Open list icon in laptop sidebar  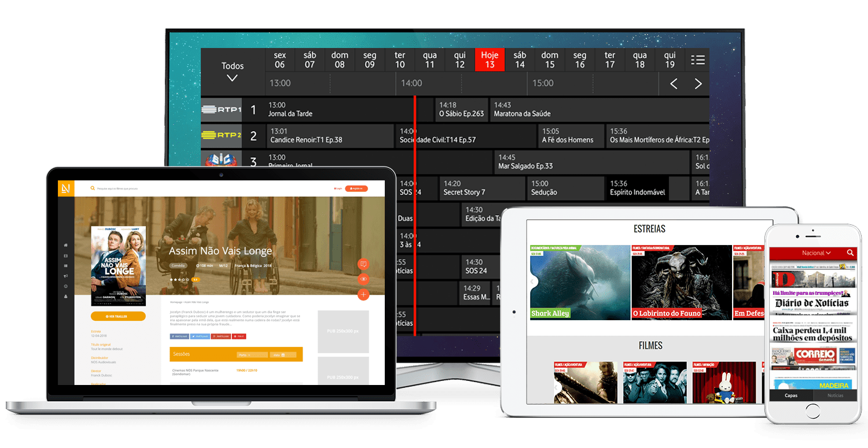click(x=65, y=266)
